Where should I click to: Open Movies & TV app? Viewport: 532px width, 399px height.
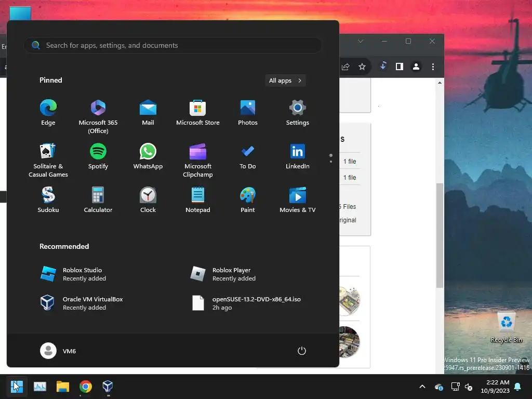298,200
